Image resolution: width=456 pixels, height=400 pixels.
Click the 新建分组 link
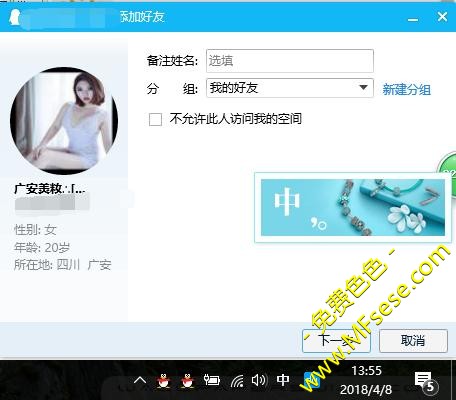tap(406, 89)
